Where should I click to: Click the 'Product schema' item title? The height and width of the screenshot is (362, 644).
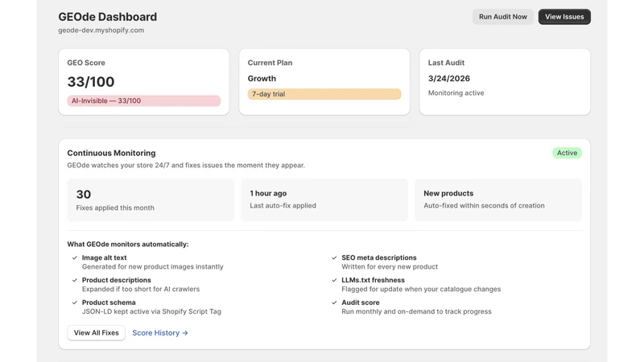pyautogui.click(x=109, y=302)
